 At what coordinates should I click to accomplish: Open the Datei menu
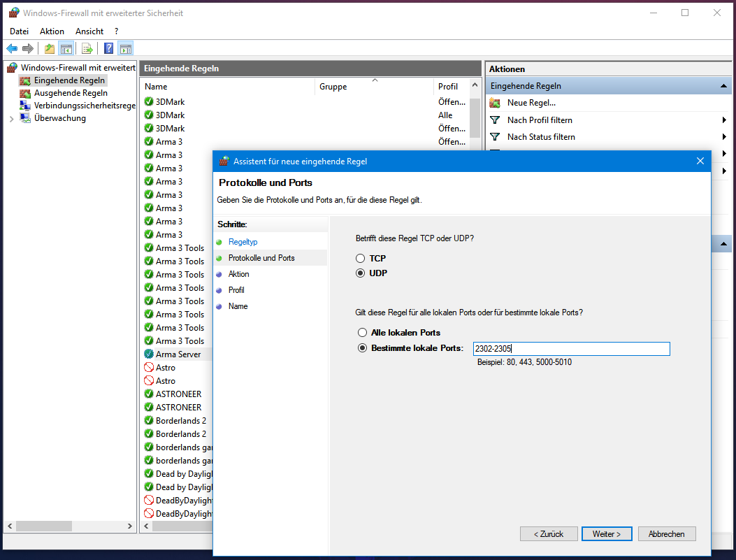(20, 31)
